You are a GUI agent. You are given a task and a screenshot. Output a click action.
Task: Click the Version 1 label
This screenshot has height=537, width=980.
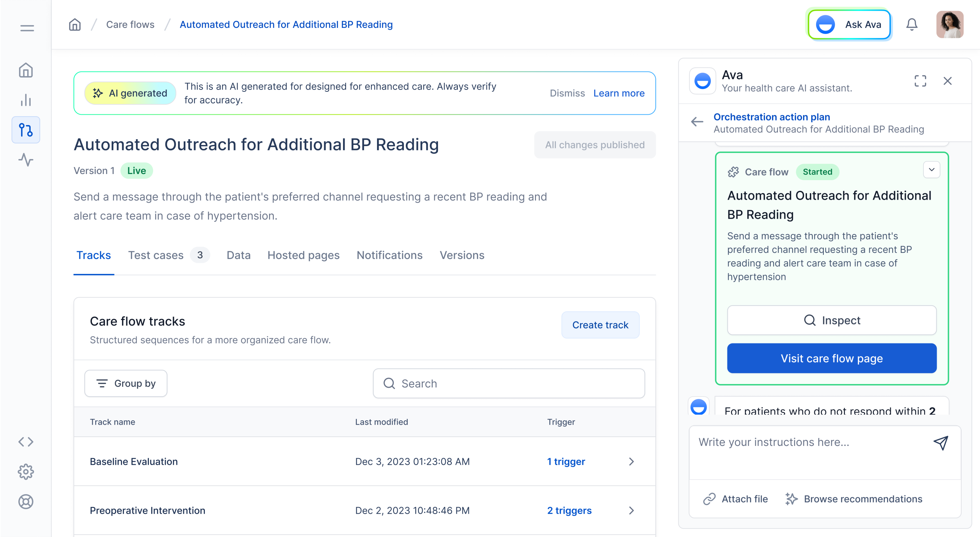pyautogui.click(x=94, y=171)
